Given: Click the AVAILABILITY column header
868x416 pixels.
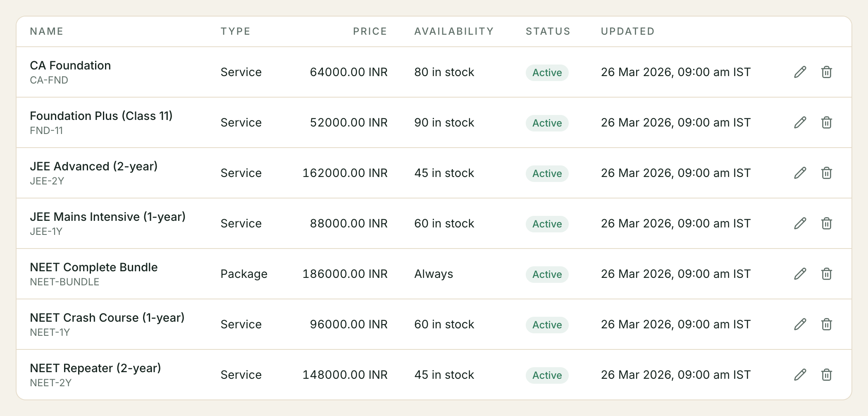Looking at the screenshot, I should click(x=454, y=31).
